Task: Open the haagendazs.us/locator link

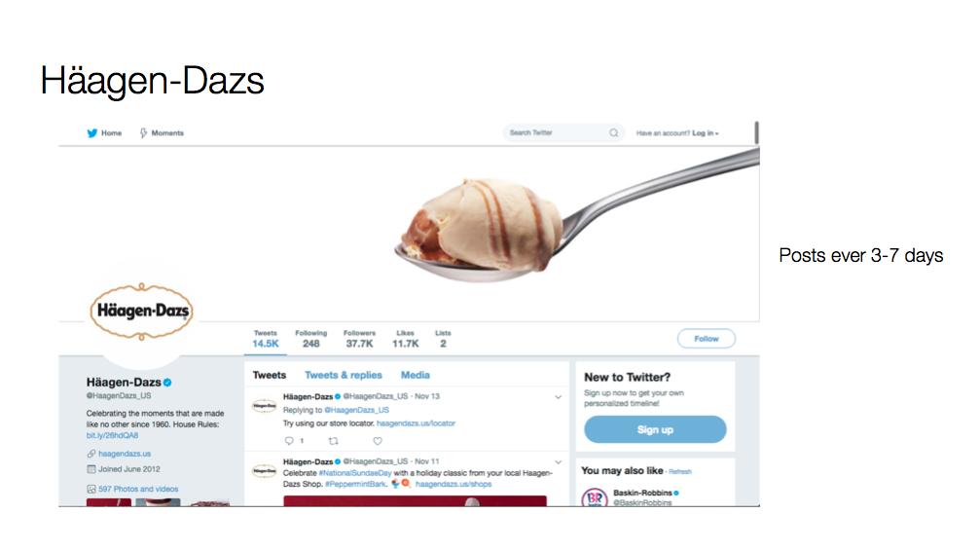Action: coord(416,423)
